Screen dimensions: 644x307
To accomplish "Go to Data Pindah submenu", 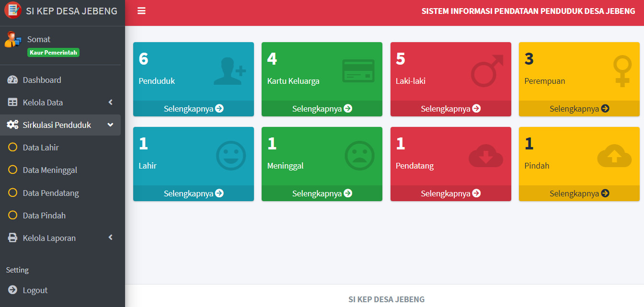I will point(60,216).
